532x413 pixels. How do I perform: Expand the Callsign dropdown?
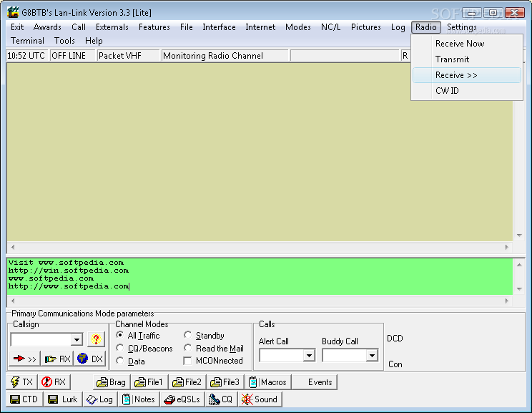click(x=77, y=339)
